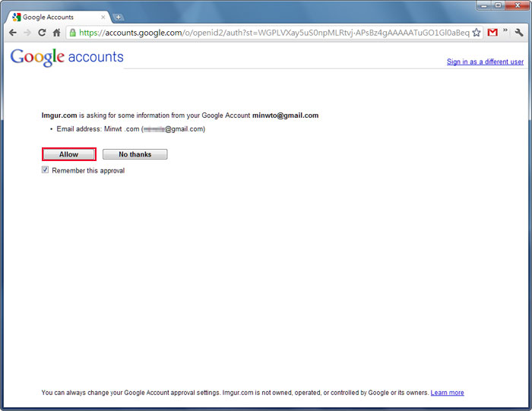Open a new tab with the plus button
This screenshot has width=532, height=411.
118,17
